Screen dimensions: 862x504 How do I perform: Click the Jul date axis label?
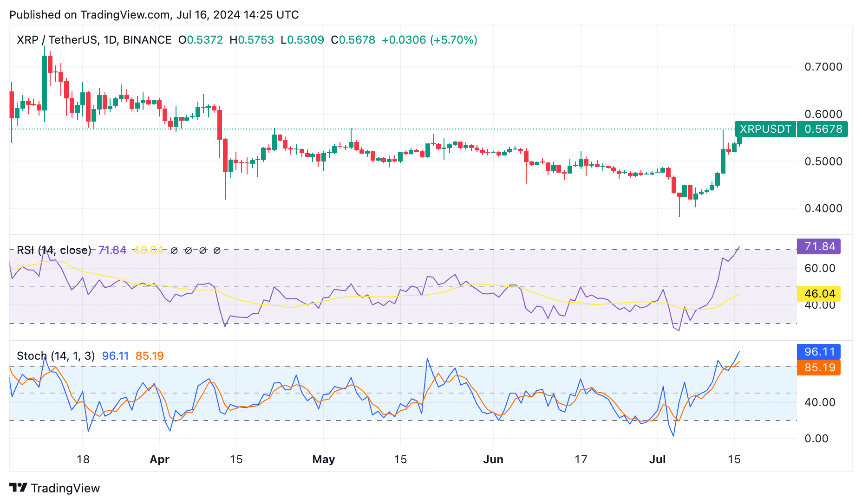[657, 459]
